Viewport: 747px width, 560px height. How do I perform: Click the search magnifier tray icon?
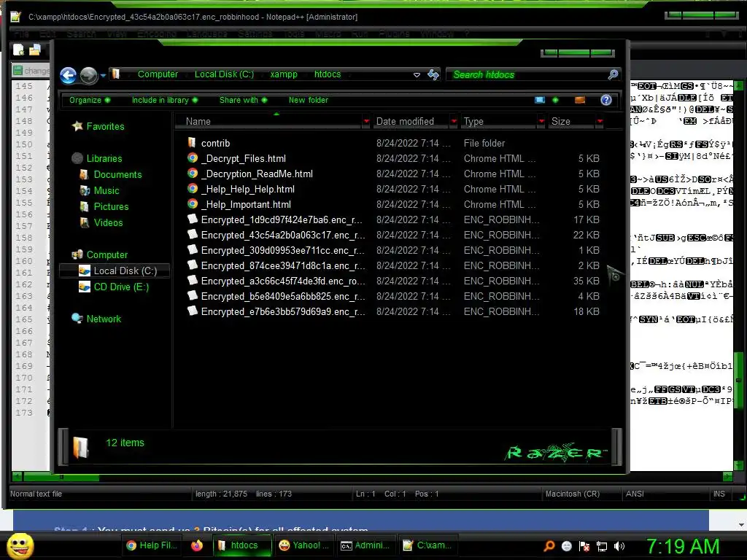point(549,545)
